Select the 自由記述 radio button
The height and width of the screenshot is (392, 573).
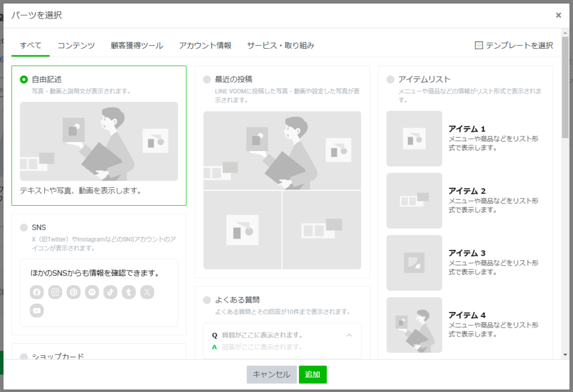[x=24, y=79]
